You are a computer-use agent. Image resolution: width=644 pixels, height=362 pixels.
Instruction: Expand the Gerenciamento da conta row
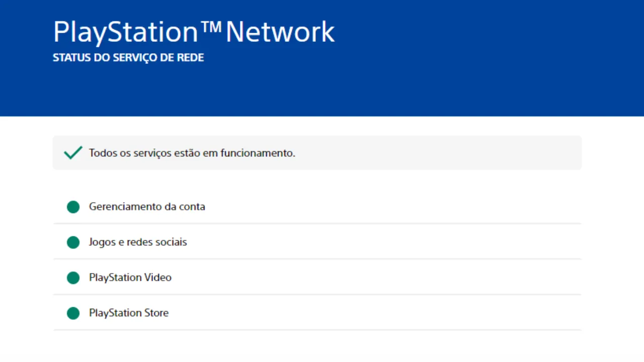point(317,207)
